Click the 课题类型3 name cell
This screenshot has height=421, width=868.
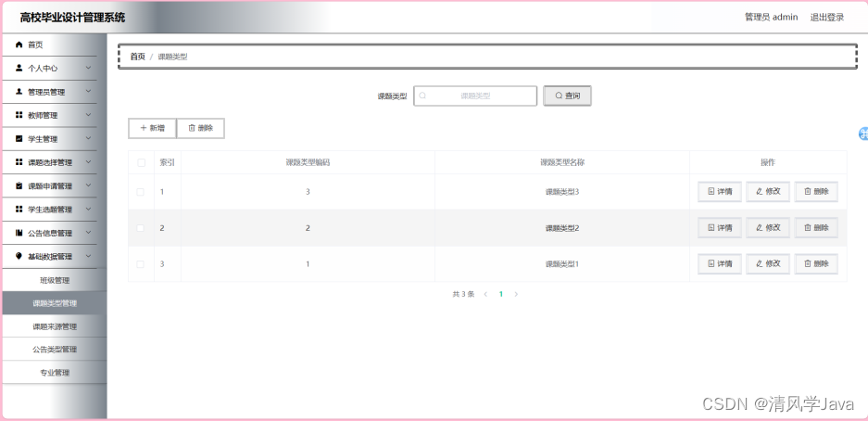tap(562, 192)
